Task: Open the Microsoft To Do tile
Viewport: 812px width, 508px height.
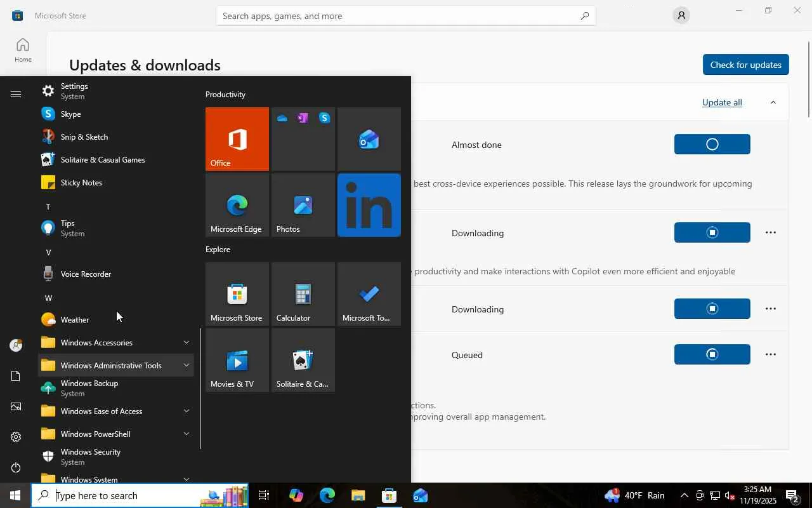Action: [x=369, y=294]
